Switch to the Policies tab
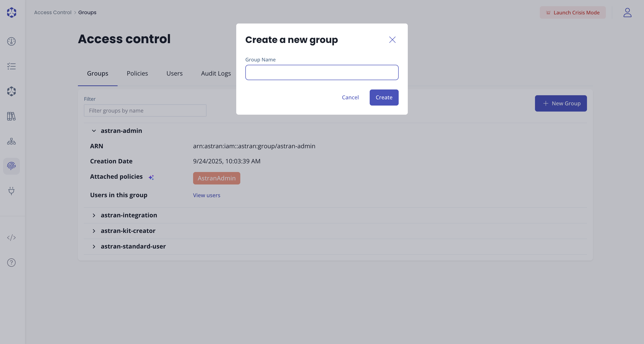 point(137,73)
